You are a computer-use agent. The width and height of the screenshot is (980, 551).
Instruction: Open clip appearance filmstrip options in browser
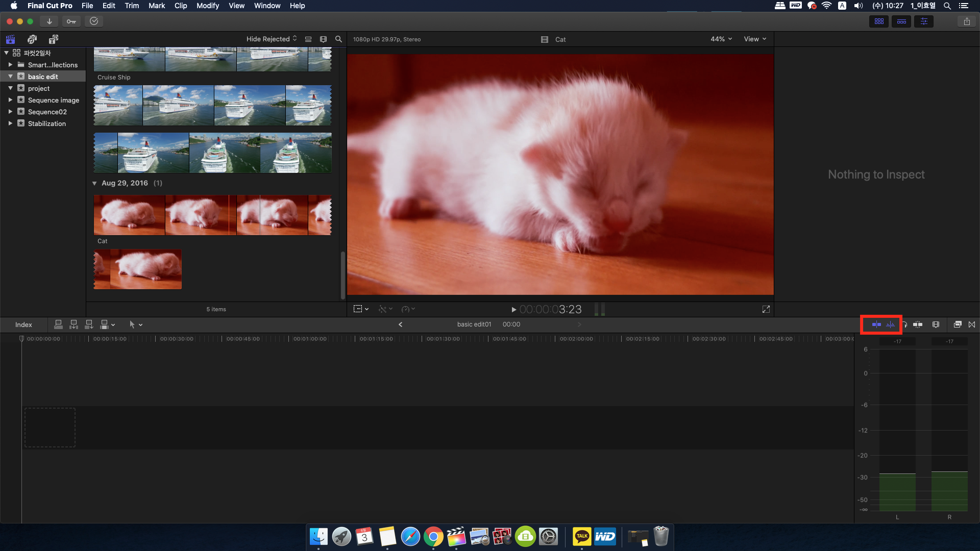point(323,39)
